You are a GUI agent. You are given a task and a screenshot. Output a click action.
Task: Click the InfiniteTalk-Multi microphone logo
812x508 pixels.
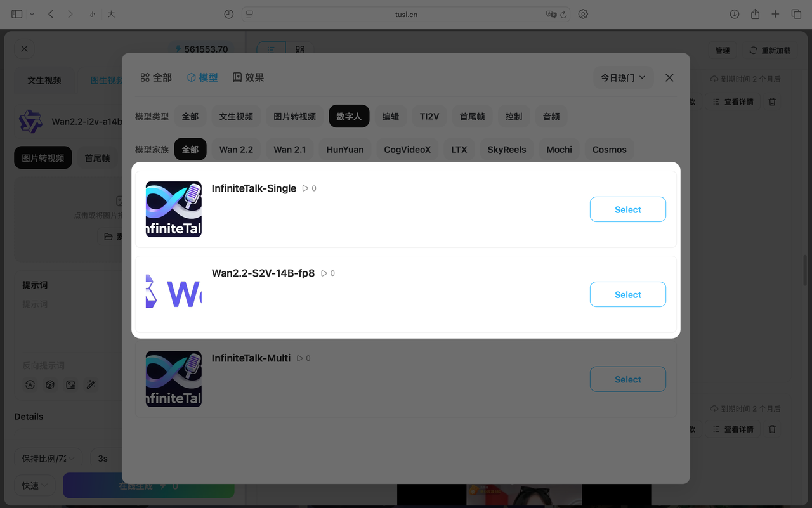coord(173,379)
